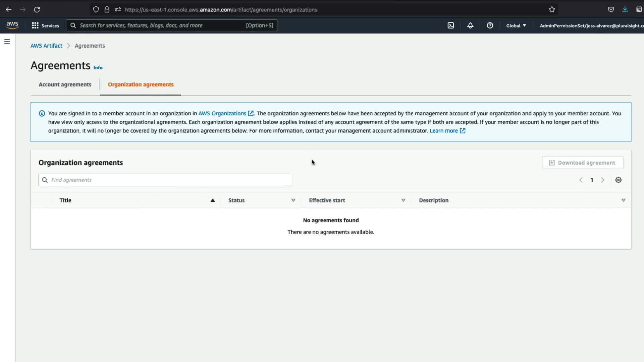Click the Download agreement button
Viewport: 644px width, 362px height.
(582, 163)
